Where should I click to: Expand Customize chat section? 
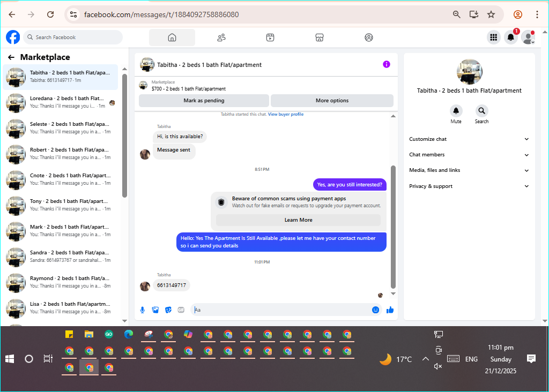pyautogui.click(x=469, y=139)
